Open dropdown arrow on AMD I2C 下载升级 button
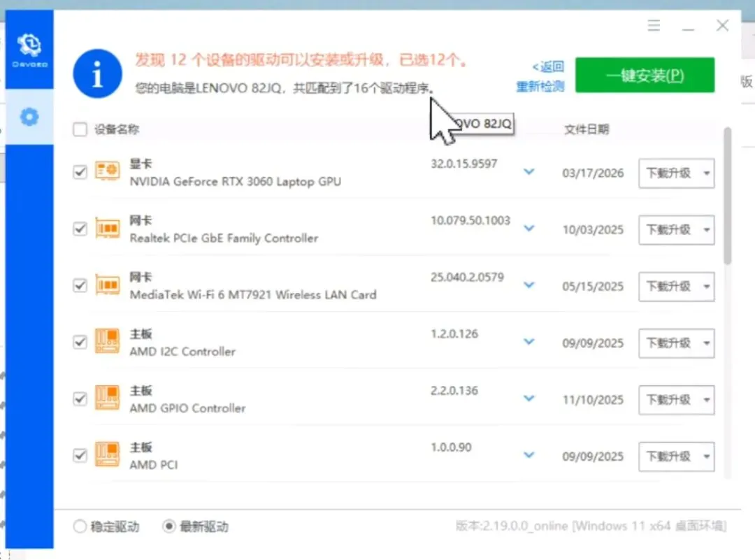 click(x=706, y=343)
